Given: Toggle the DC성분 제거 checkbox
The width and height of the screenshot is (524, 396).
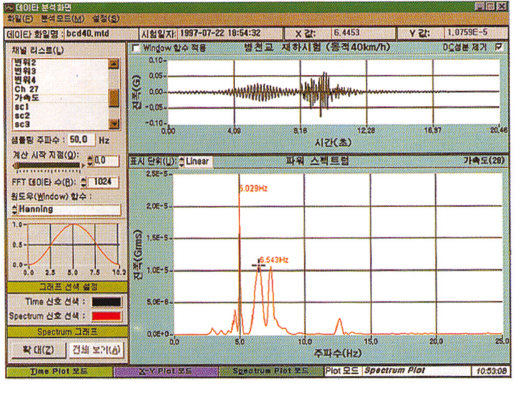Looking at the screenshot, I should click(499, 47).
